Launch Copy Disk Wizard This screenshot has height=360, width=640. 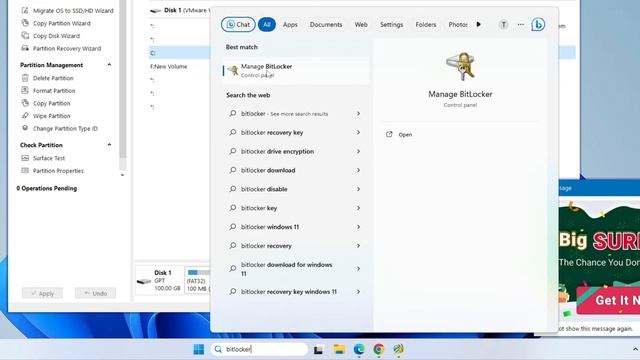coord(51,36)
